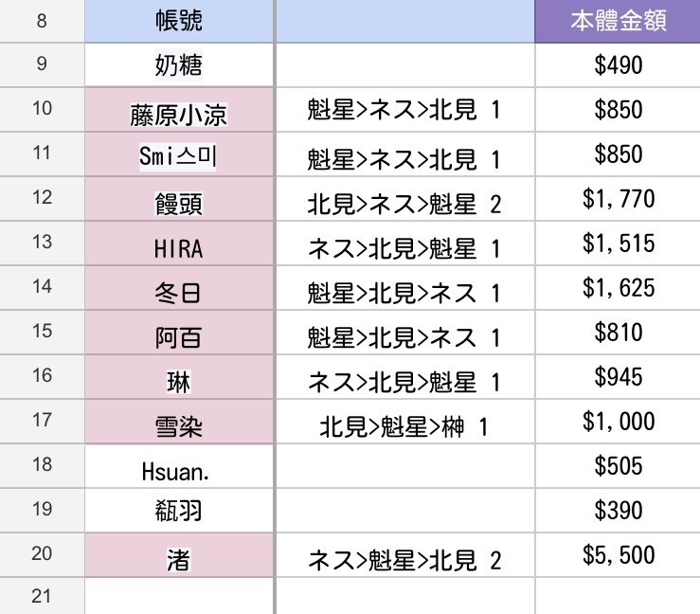The image size is (700, 614).
Task: Select the HIRA account cell
Action: (179, 244)
